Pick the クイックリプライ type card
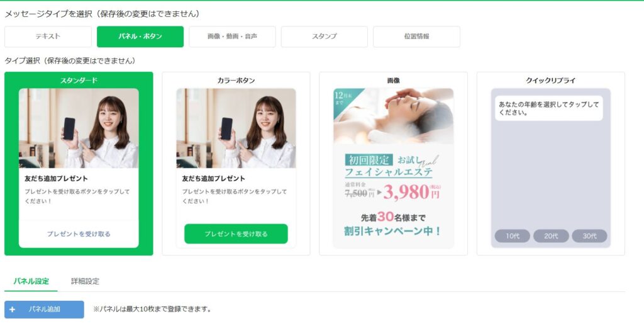 coord(551,164)
